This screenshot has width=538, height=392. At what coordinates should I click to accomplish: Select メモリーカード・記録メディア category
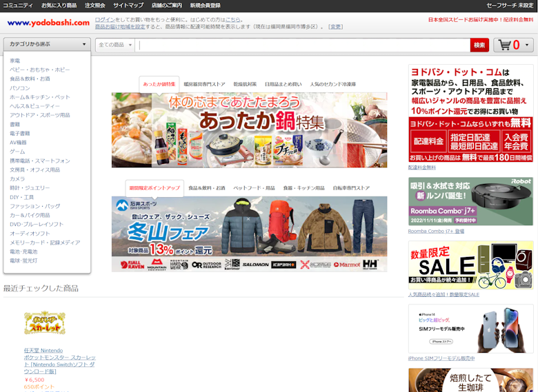(x=45, y=243)
